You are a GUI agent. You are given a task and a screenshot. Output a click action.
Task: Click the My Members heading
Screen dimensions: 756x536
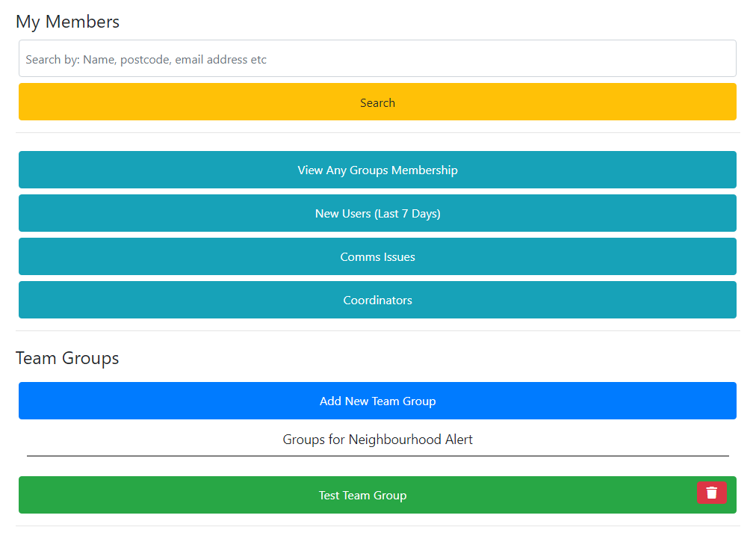coord(67,22)
